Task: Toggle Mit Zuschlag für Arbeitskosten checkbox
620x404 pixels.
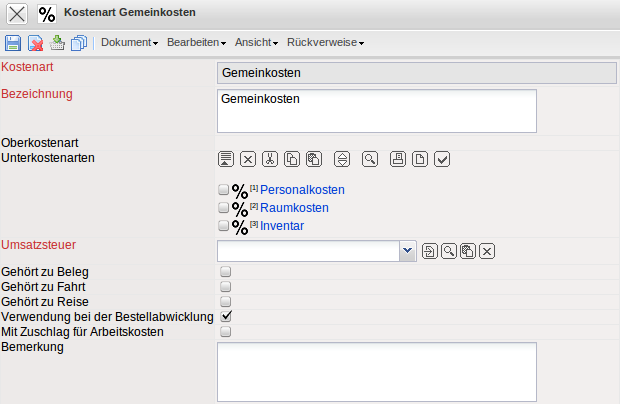Action: [226, 332]
